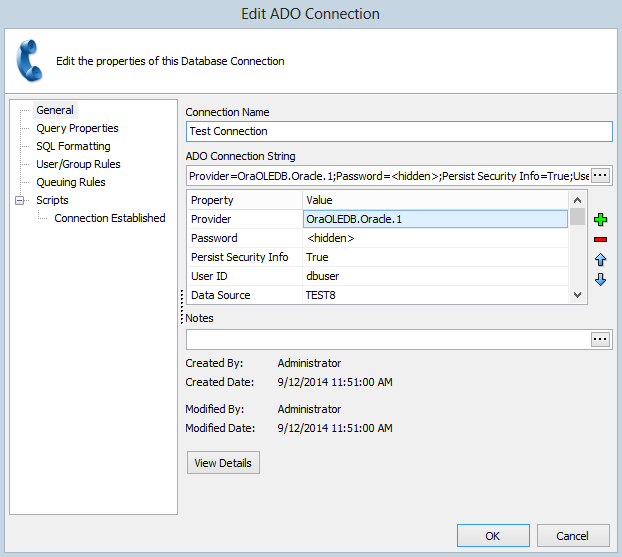This screenshot has width=622, height=557.
Task: Click the green plus add property icon
Action: (600, 220)
